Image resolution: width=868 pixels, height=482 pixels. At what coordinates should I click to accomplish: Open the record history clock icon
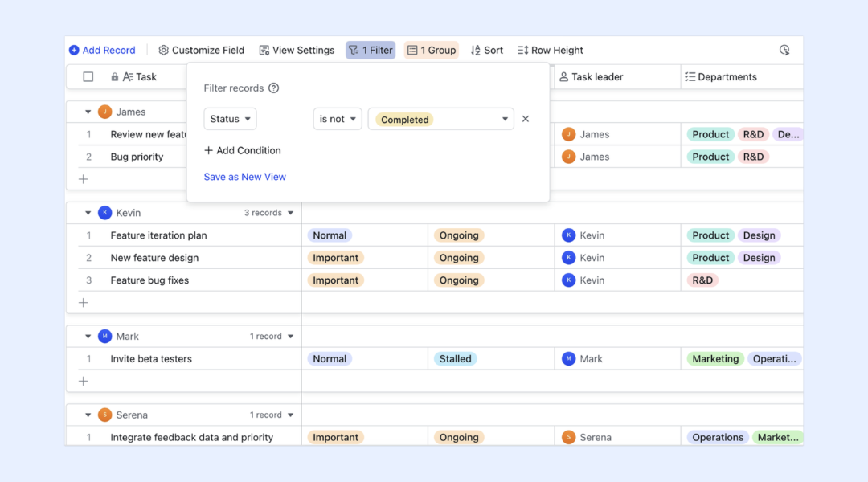click(784, 51)
